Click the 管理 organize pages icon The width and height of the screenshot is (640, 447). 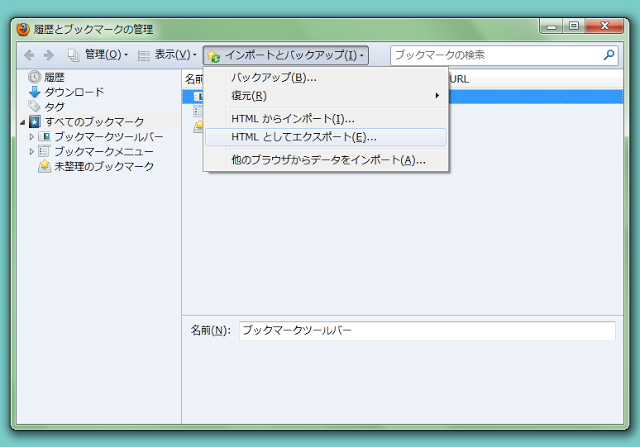point(73,55)
